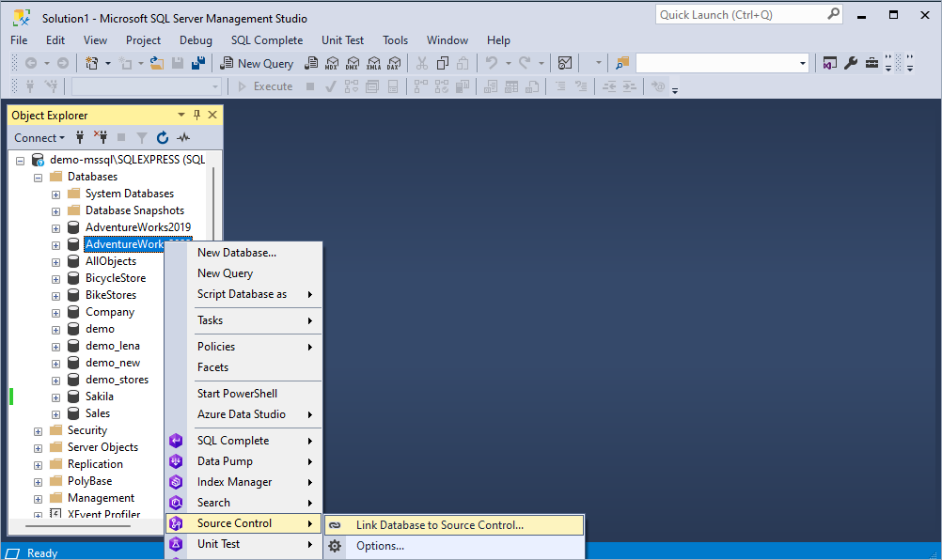Click the MDX query icon
942x560 pixels.
click(332, 63)
